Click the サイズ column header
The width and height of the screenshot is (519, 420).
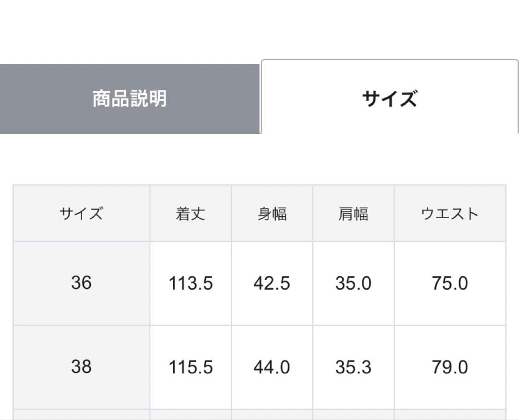click(81, 213)
